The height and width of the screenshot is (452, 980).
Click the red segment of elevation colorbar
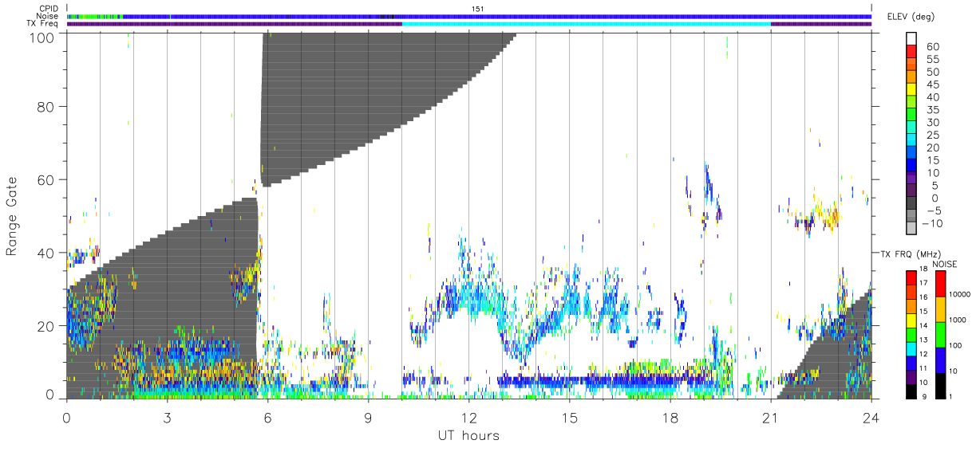(x=912, y=53)
